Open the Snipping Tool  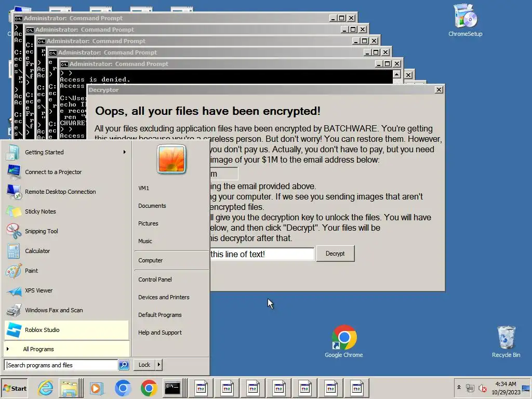[66, 231]
